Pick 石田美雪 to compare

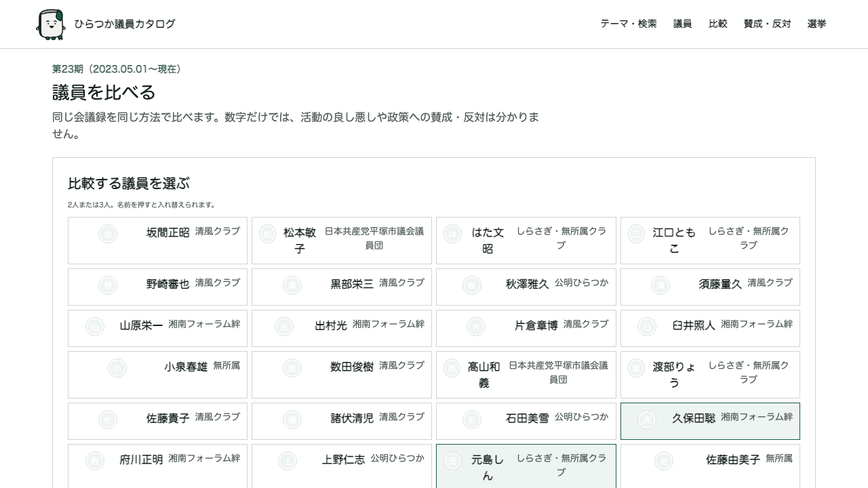tap(526, 422)
